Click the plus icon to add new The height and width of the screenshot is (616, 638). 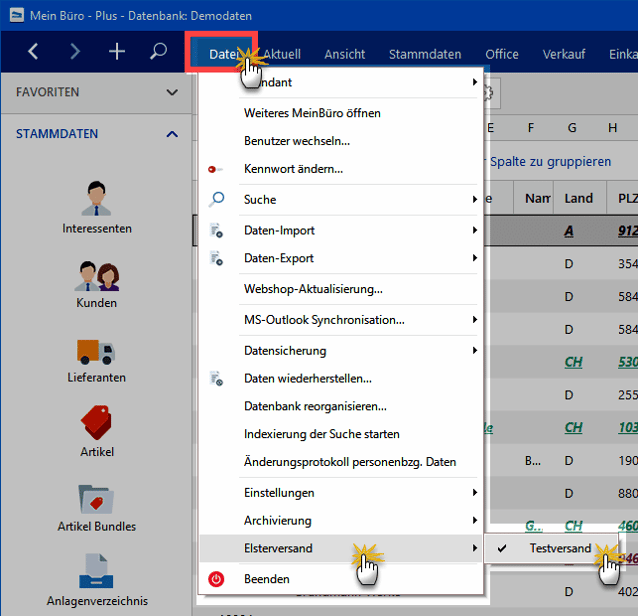[117, 52]
